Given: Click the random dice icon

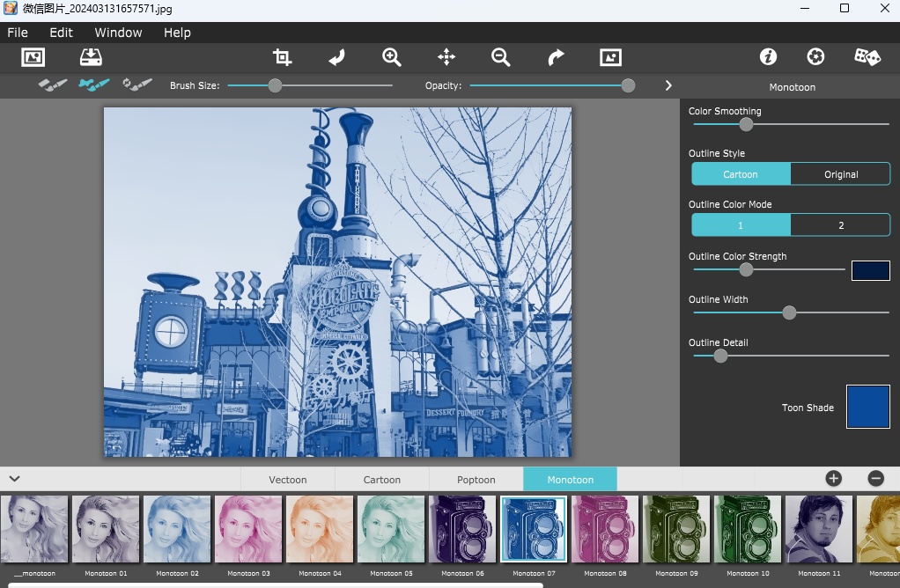Looking at the screenshot, I should 867,57.
